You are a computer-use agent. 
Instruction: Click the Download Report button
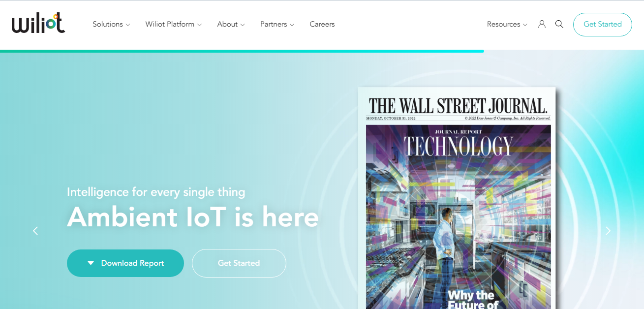click(125, 263)
